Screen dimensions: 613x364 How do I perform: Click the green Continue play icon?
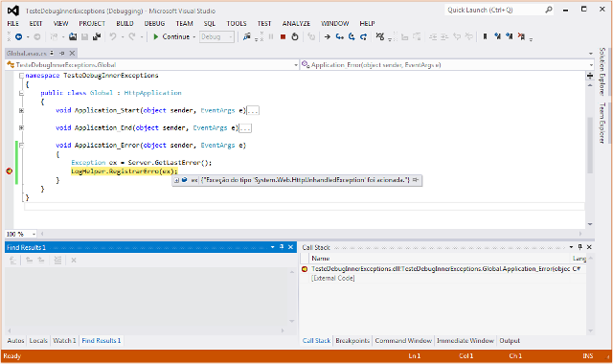[155, 36]
